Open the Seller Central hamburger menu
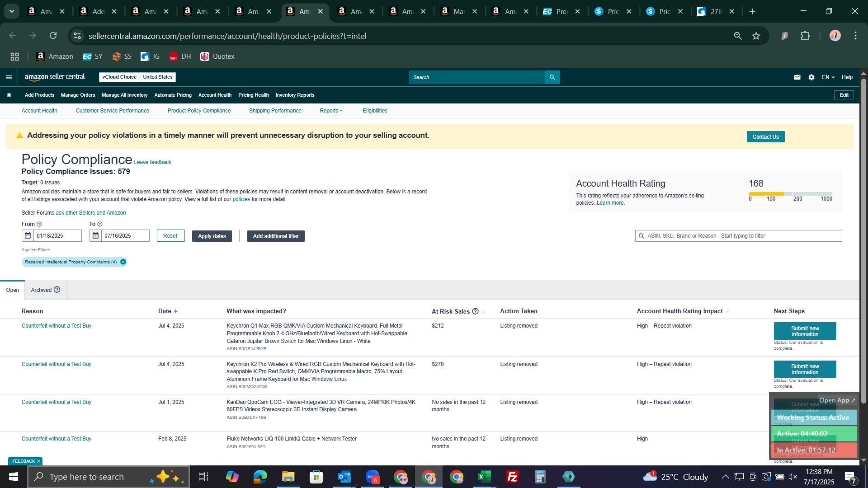This screenshot has width=868, height=488. [9, 77]
